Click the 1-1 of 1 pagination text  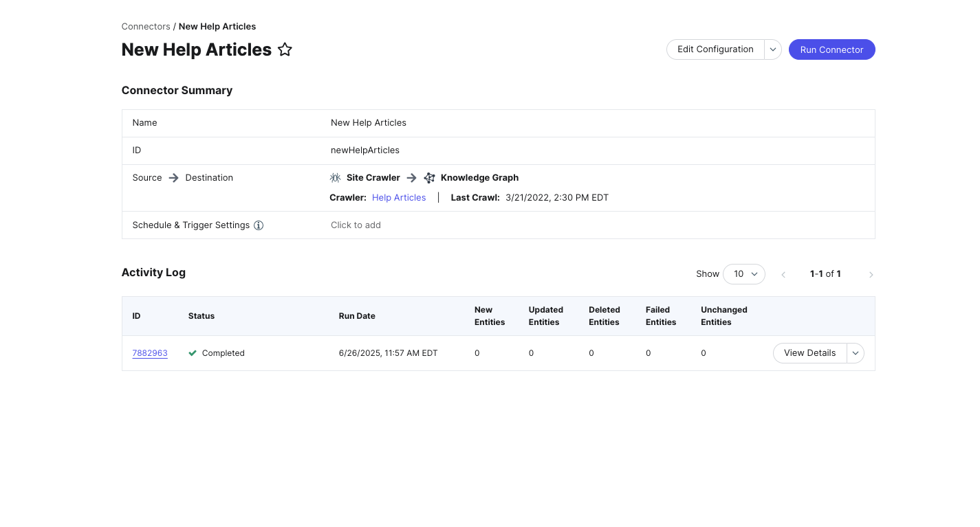[825, 274]
